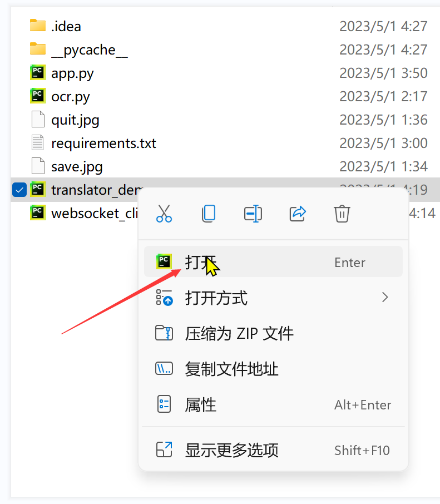Select the save.jpg file
This screenshot has height=504, width=440.
225,166
